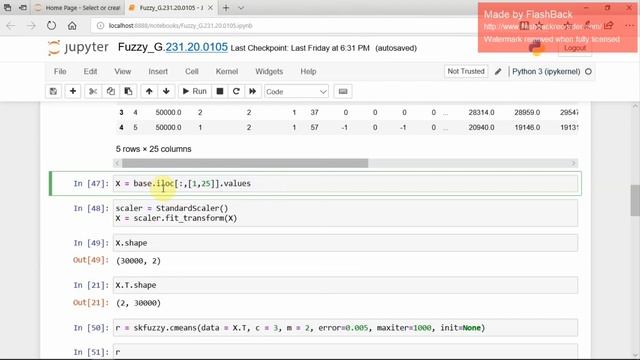Click table cell value 20940.0
The height and width of the screenshot is (360, 640).
click(x=481, y=127)
